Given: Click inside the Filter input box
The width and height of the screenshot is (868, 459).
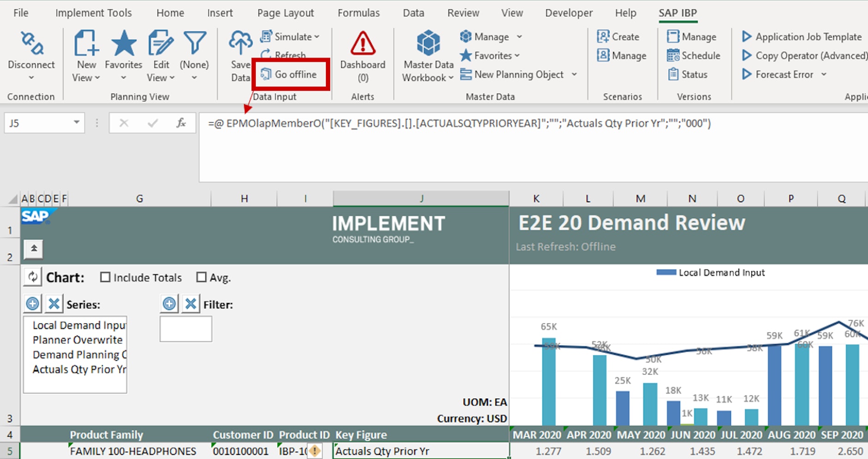Looking at the screenshot, I should (x=186, y=328).
